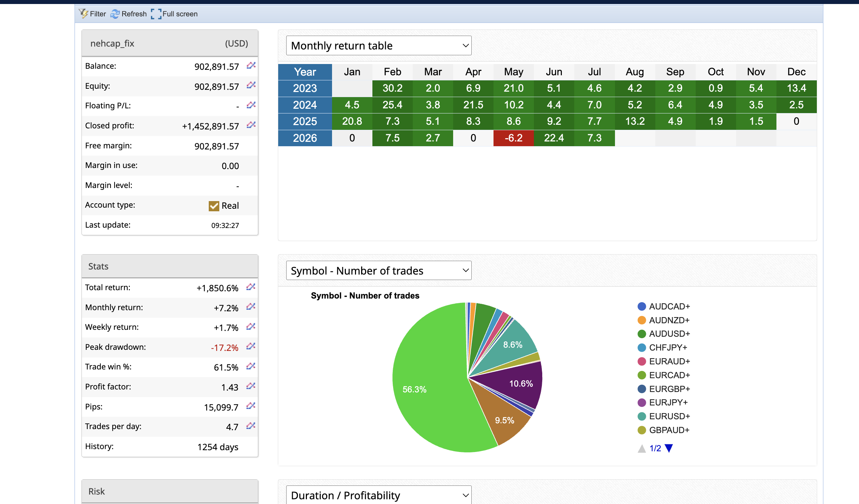The image size is (859, 504).
Task: Click the chart icon next to Trade win %
Action: (x=251, y=366)
